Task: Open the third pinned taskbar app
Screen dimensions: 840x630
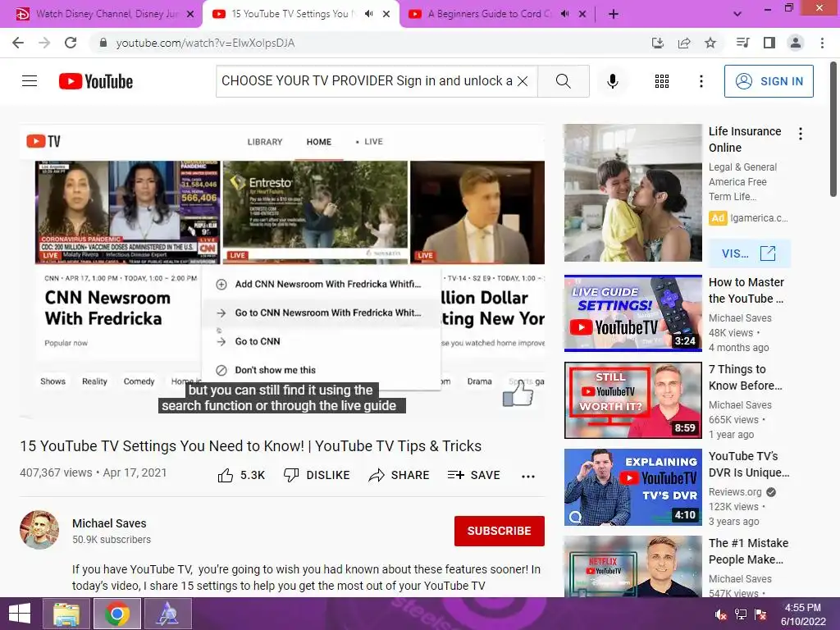Action: (x=167, y=614)
